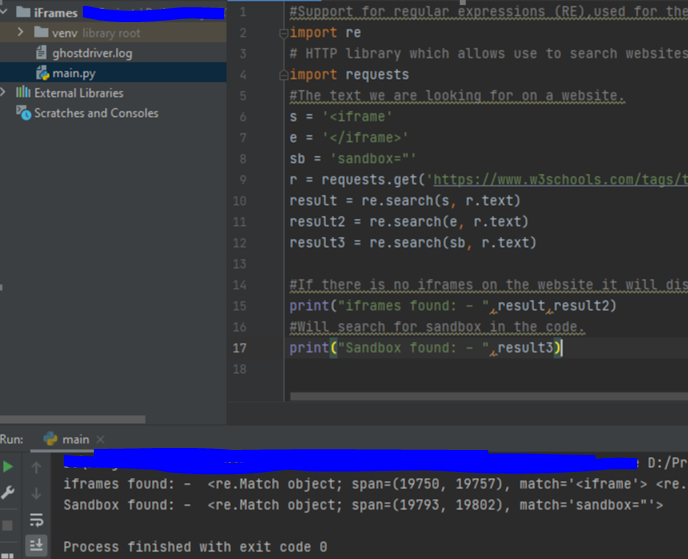Screen dimensions: 688x559
Task: Place cursor on 'sandbox="' string line
Action: click(353, 159)
